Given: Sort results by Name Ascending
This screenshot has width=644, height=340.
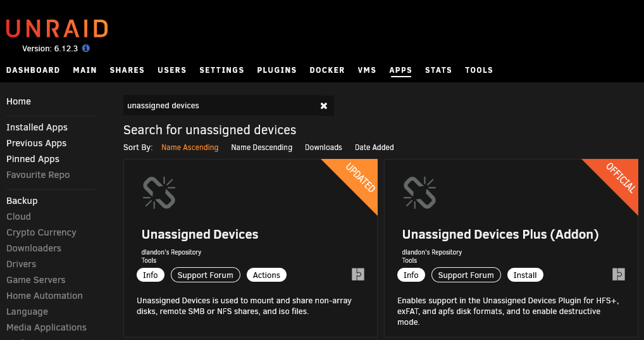Looking at the screenshot, I should (190, 147).
